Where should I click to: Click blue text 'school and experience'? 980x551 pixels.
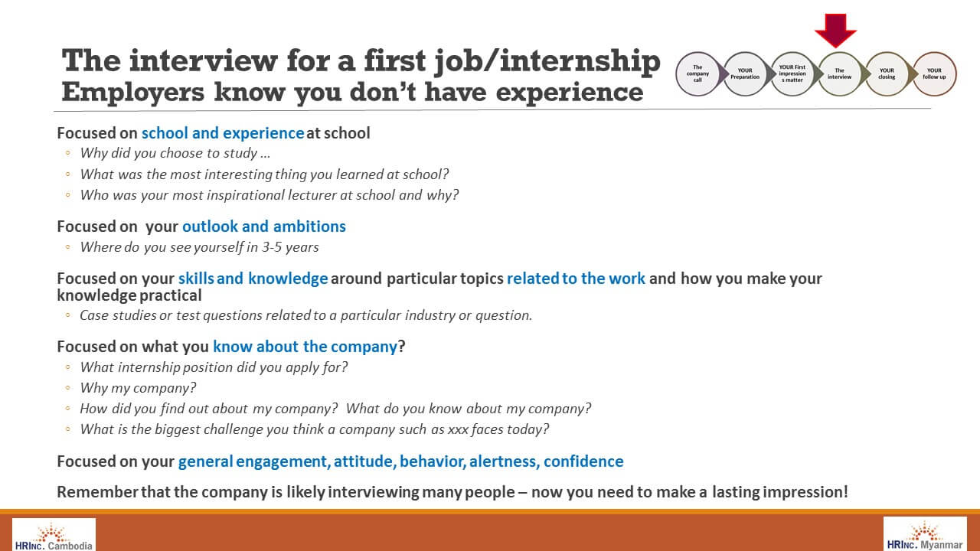[x=223, y=133]
